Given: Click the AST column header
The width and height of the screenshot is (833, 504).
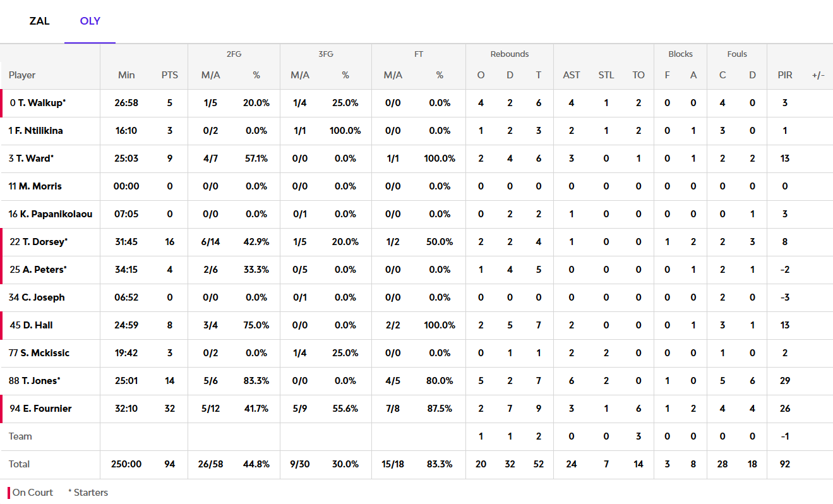Looking at the screenshot, I should 571,75.
